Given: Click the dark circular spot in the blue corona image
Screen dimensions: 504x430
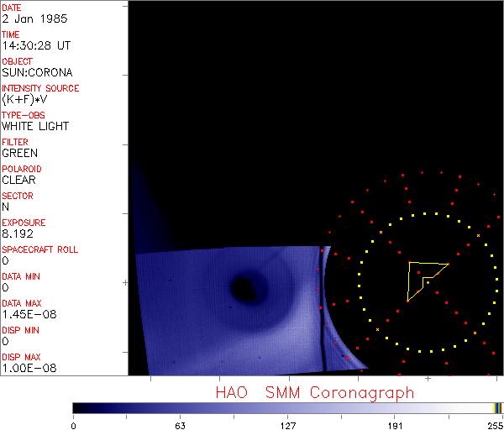Looking at the screenshot, I should [244, 289].
